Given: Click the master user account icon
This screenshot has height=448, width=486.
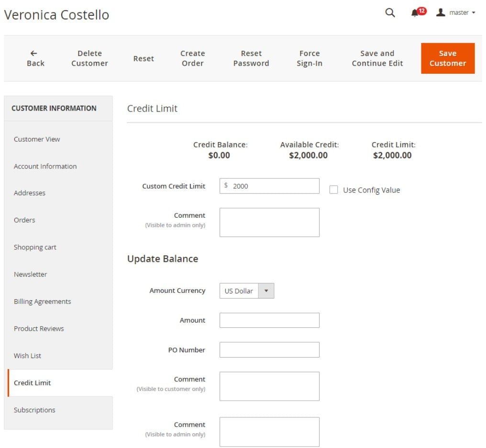Looking at the screenshot, I should (441, 12).
